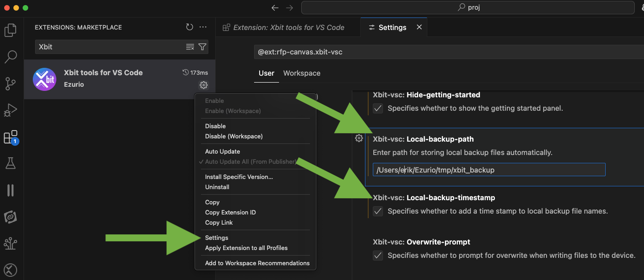Click the settings search box @ext:rfp-canvas.xbit-vsc
The image size is (644, 280).
tap(448, 52)
